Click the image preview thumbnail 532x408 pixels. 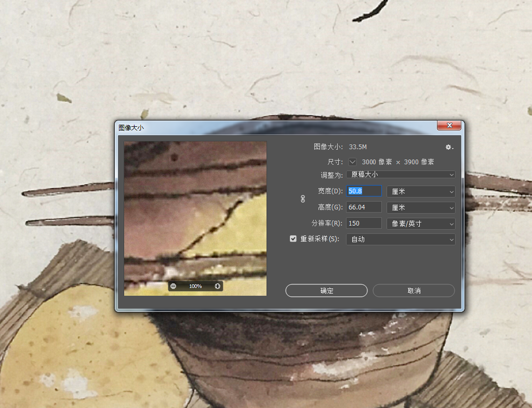tap(195, 218)
